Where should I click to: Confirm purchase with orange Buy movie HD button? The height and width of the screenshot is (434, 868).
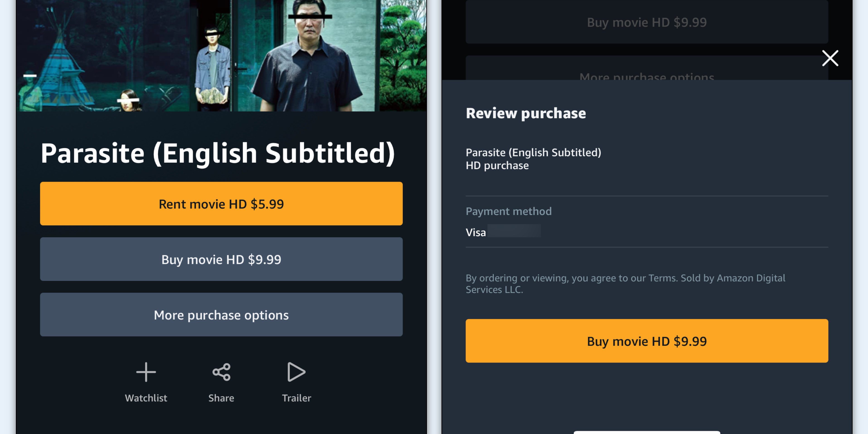tap(647, 341)
